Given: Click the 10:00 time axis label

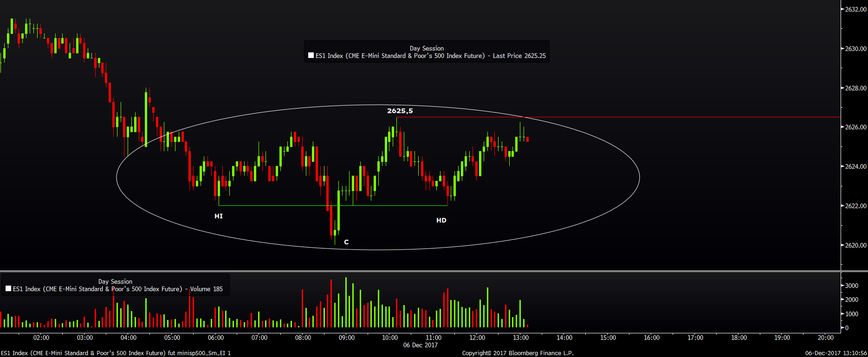Looking at the screenshot, I should point(390,338).
